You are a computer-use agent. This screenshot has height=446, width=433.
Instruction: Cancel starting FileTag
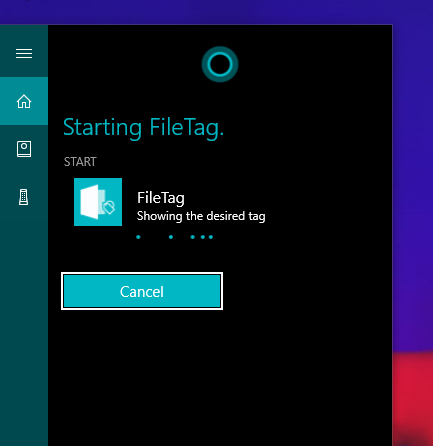[142, 291]
